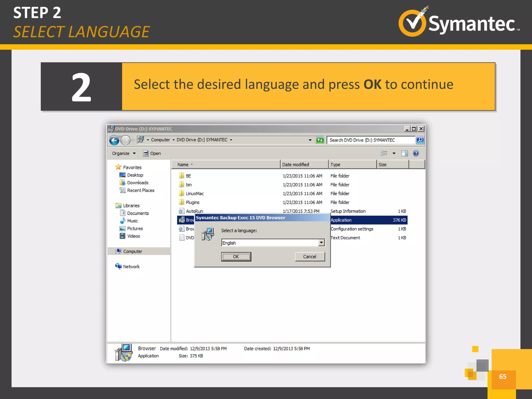Click the blue Help icon

[416, 153]
